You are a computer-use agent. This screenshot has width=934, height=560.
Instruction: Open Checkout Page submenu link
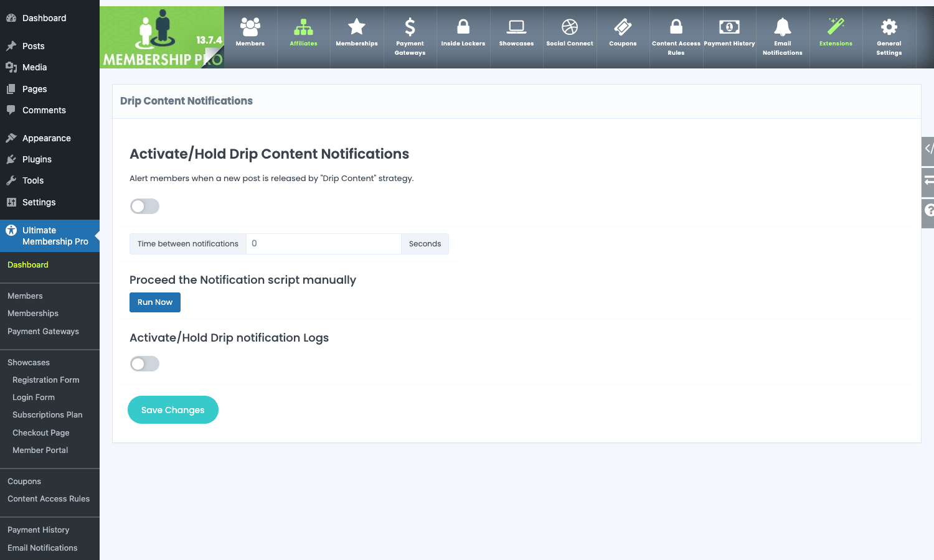(x=41, y=432)
